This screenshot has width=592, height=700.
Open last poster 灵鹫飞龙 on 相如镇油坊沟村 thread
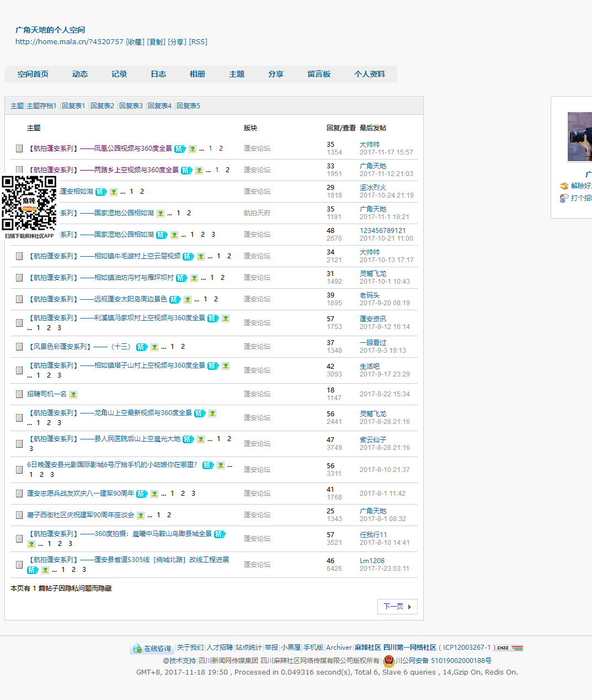373,274
